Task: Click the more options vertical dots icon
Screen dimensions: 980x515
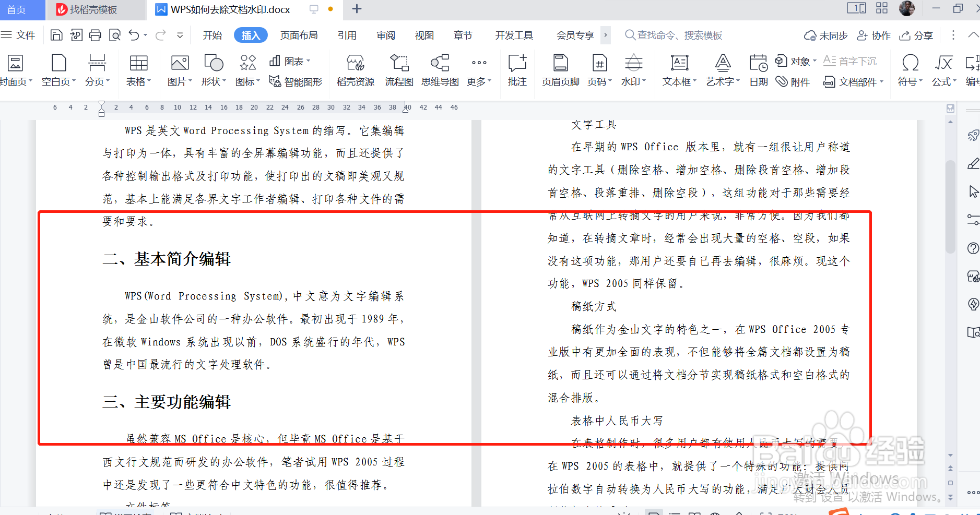Action: (x=953, y=35)
